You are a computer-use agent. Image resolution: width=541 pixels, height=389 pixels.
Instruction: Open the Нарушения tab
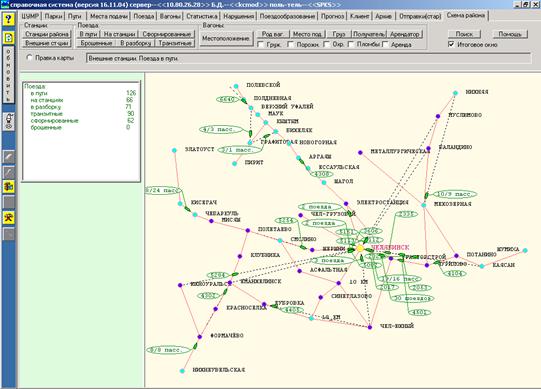(x=238, y=16)
